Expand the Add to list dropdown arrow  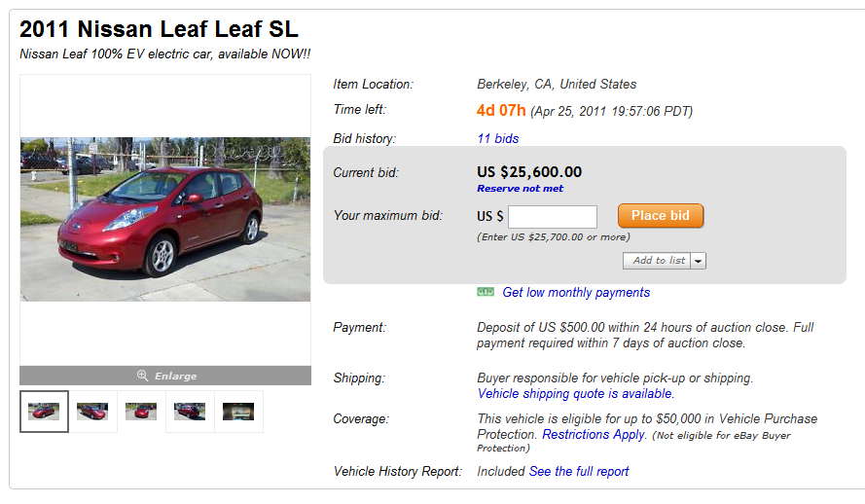[699, 261]
